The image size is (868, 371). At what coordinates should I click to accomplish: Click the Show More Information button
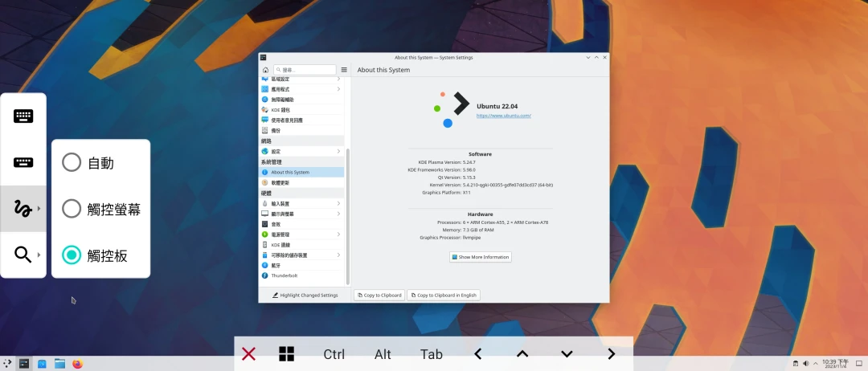pyautogui.click(x=481, y=257)
